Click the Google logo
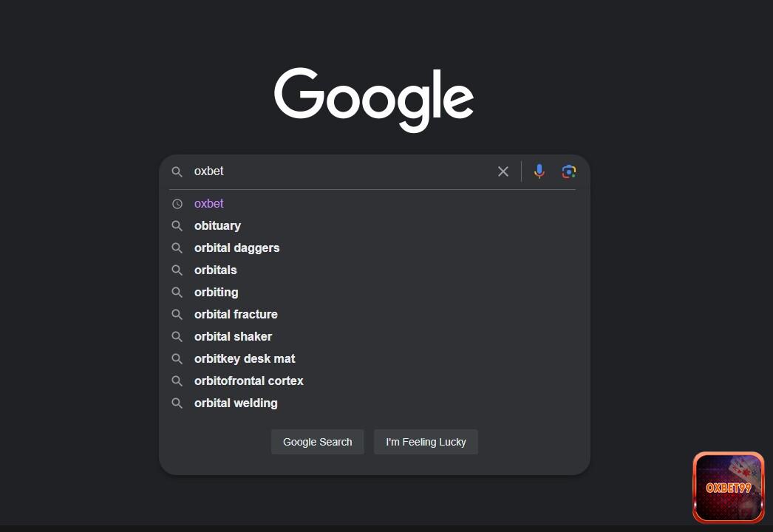The height and width of the screenshot is (532, 773). pyautogui.click(x=373, y=98)
